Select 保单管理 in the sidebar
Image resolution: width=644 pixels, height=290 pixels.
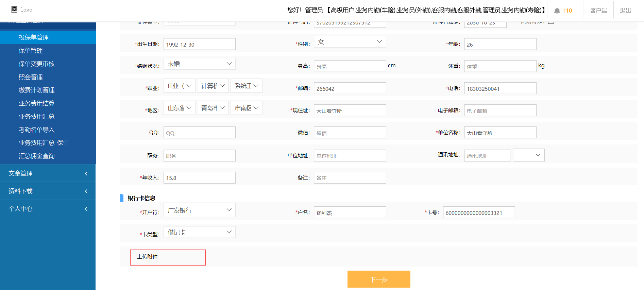[31, 51]
